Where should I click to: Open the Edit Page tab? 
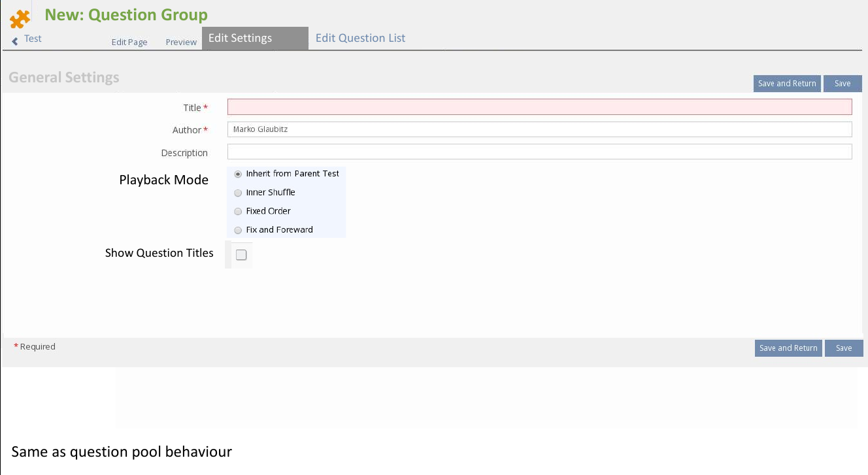point(129,42)
